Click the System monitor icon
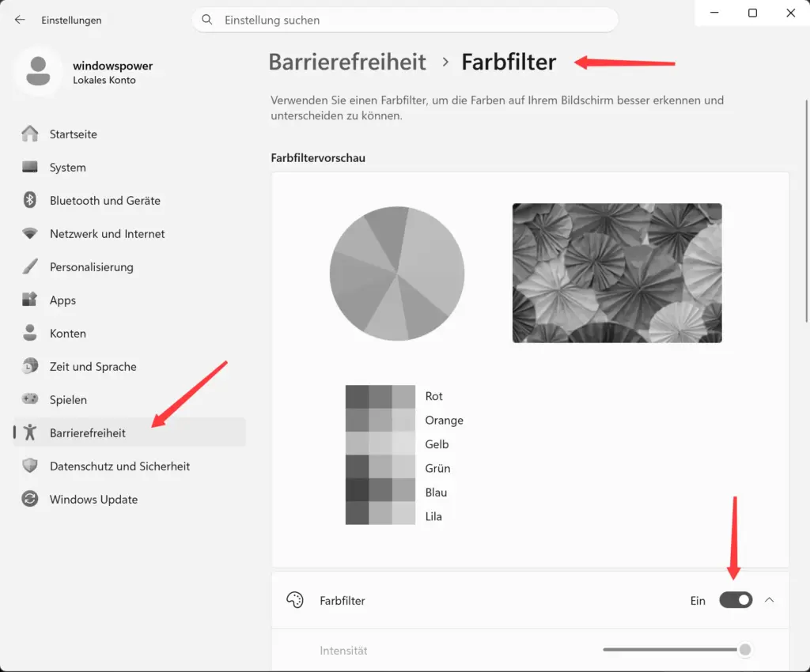Viewport: 810px width, 672px height. (x=30, y=167)
